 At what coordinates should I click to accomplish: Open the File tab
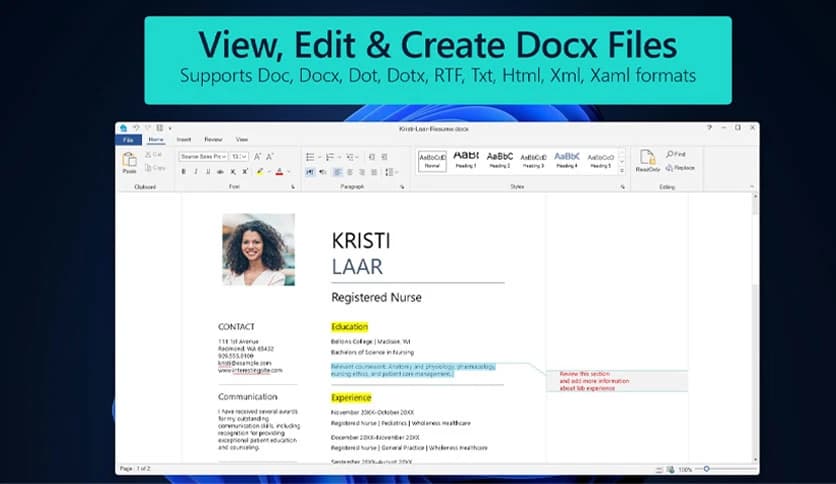coord(128,140)
